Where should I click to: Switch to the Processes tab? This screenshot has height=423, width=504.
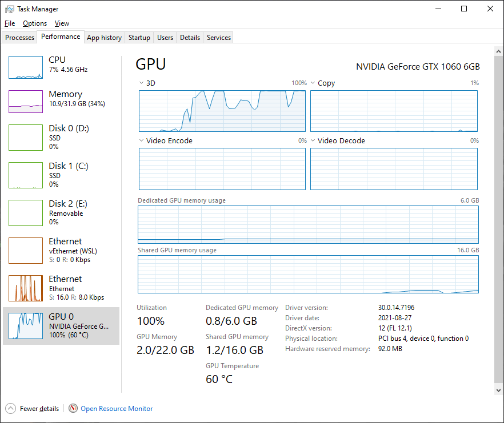[x=20, y=38]
